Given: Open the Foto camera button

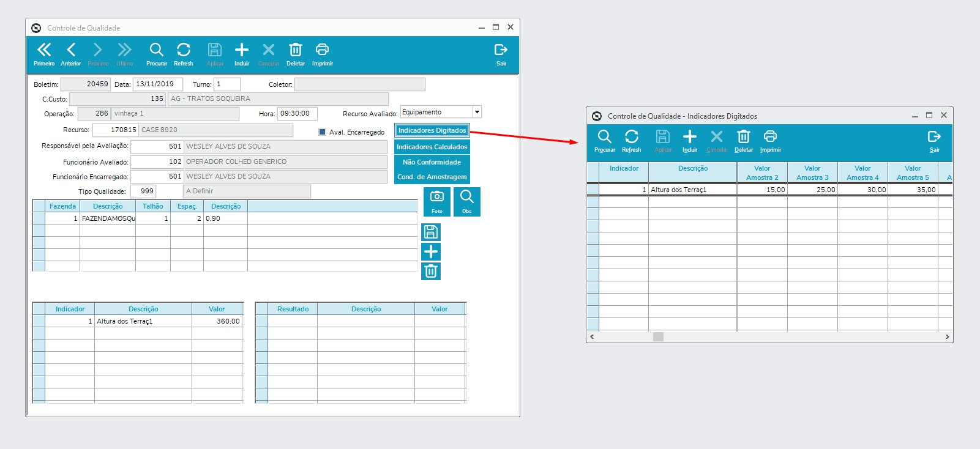Looking at the screenshot, I should click(x=437, y=201).
